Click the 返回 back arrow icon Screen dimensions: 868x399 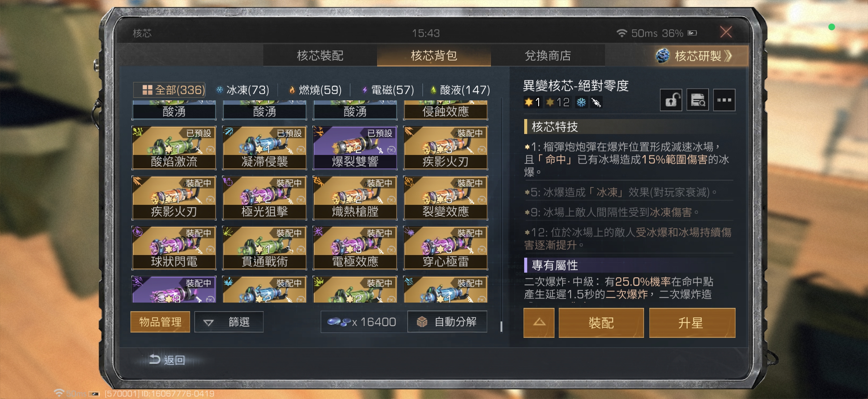(x=155, y=359)
